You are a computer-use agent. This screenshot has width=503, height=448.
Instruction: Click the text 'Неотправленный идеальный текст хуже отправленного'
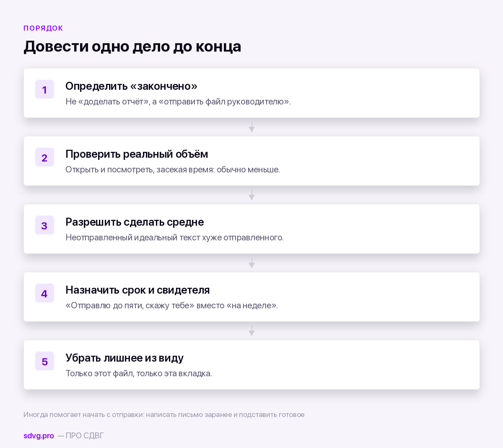click(x=174, y=237)
